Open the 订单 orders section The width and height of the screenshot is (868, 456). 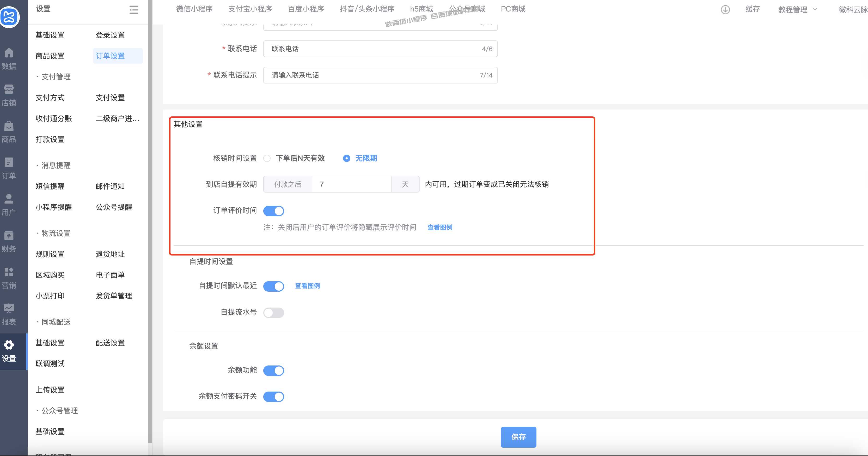point(9,169)
